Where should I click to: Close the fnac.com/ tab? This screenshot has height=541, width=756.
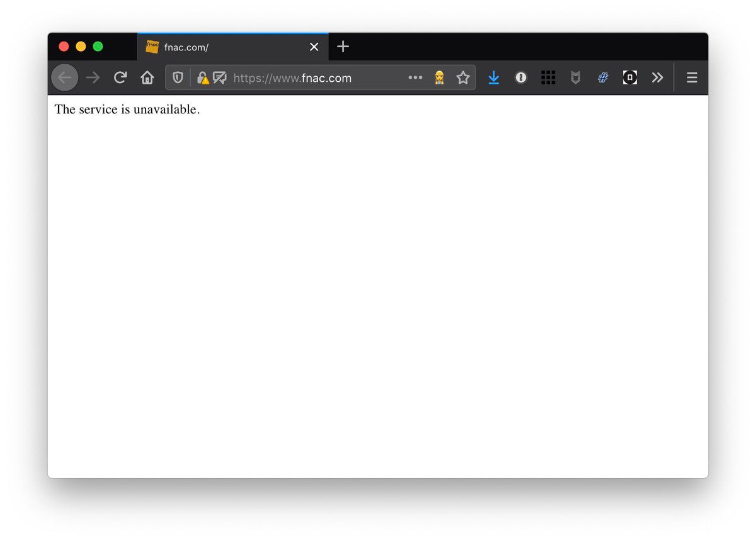pos(314,47)
